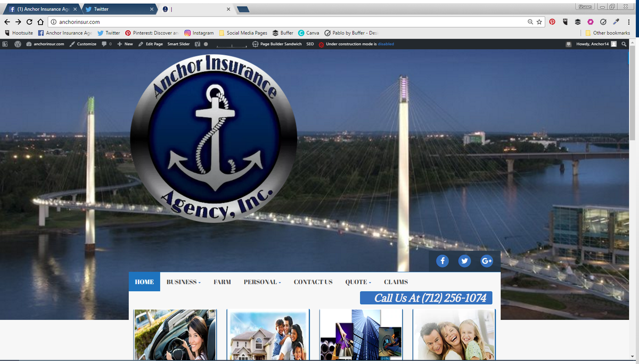Click the Call Us phone number banner

tap(426, 298)
